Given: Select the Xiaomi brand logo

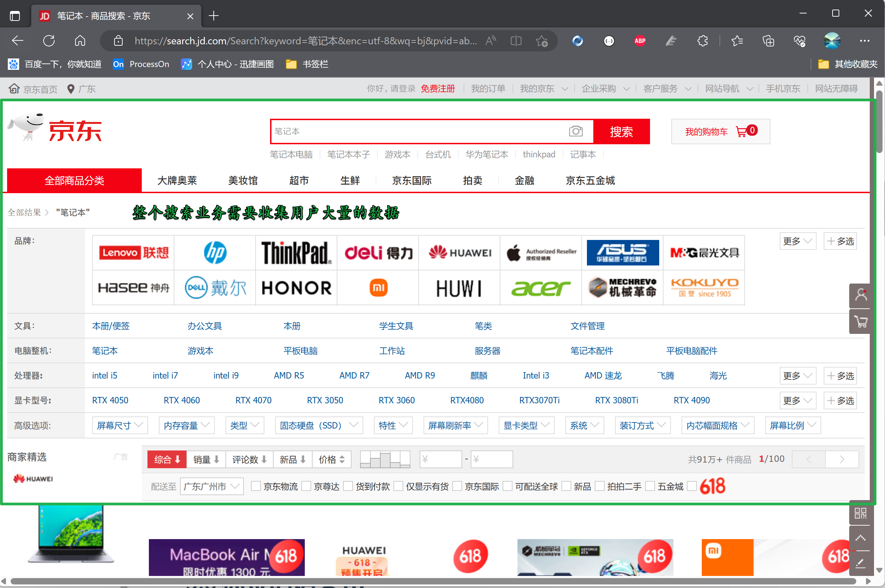Looking at the screenshot, I should coord(378,288).
